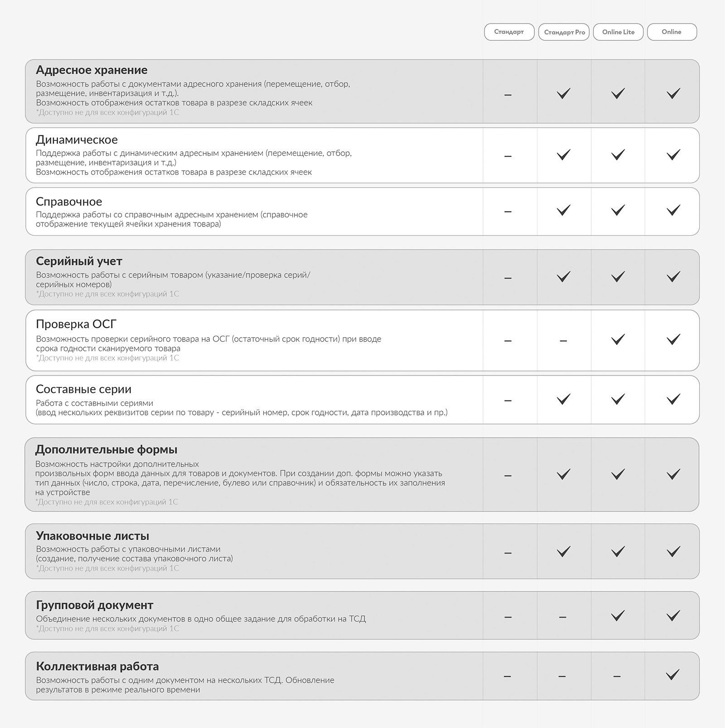Image resolution: width=725 pixels, height=728 pixels.
Task: Click the Групповой документ heading
Action: [95, 605]
